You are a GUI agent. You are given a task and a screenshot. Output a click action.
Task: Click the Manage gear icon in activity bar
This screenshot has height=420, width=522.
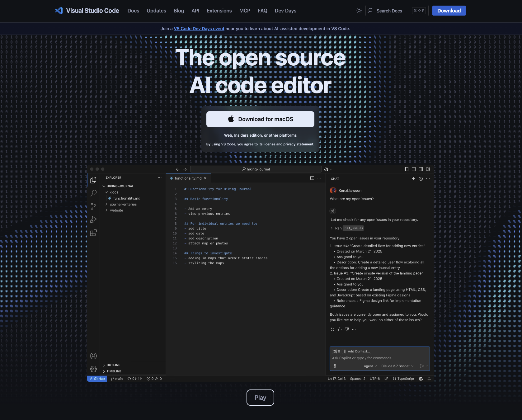coord(93,369)
